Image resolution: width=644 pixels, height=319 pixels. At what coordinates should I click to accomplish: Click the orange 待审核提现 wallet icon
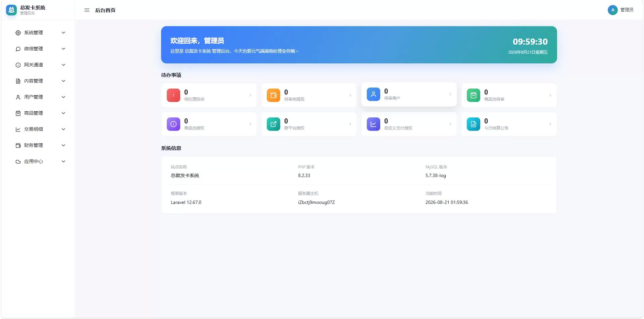[274, 95]
